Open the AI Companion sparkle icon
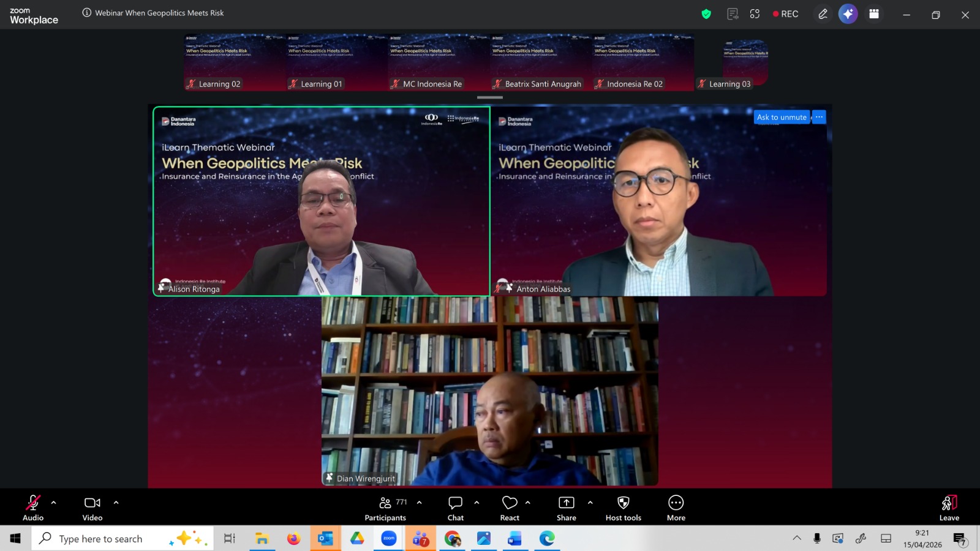Image resolution: width=980 pixels, height=551 pixels. (x=848, y=14)
